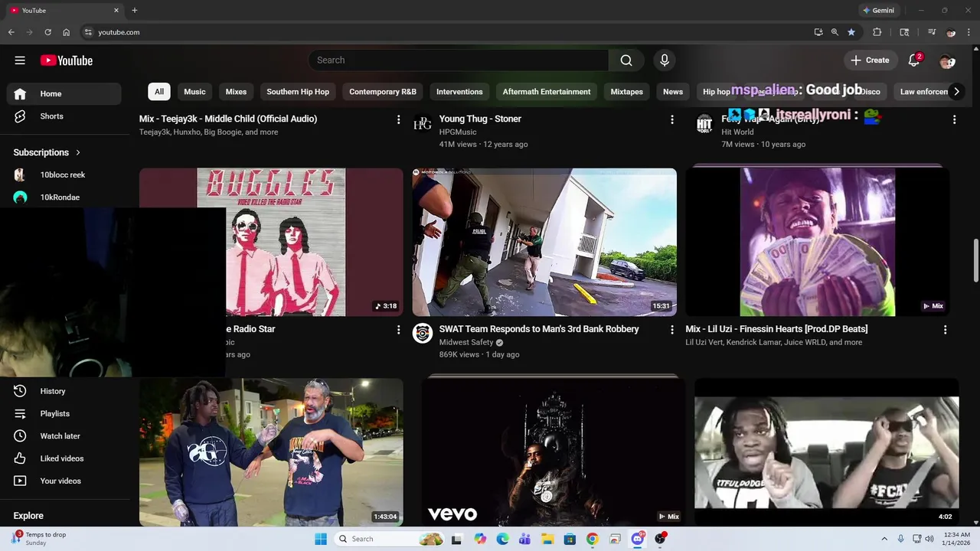
Task: Click taskbar volume icon
Action: pyautogui.click(x=929, y=539)
